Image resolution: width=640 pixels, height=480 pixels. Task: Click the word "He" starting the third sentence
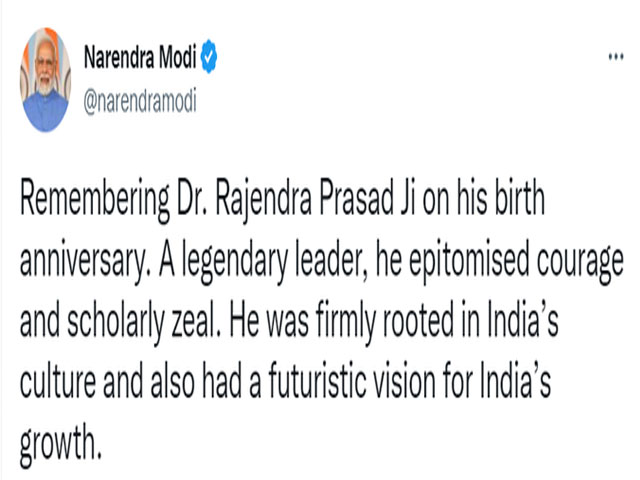(244, 320)
